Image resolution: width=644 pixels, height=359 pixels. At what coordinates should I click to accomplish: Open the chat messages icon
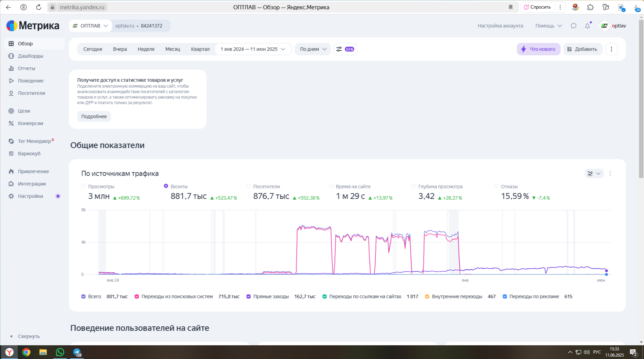click(x=573, y=26)
